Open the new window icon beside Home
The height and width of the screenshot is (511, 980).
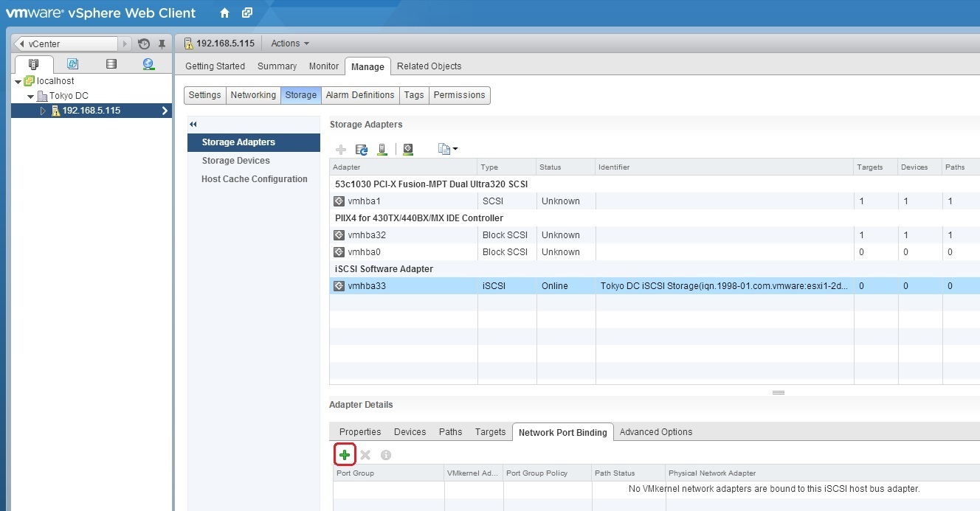click(246, 13)
